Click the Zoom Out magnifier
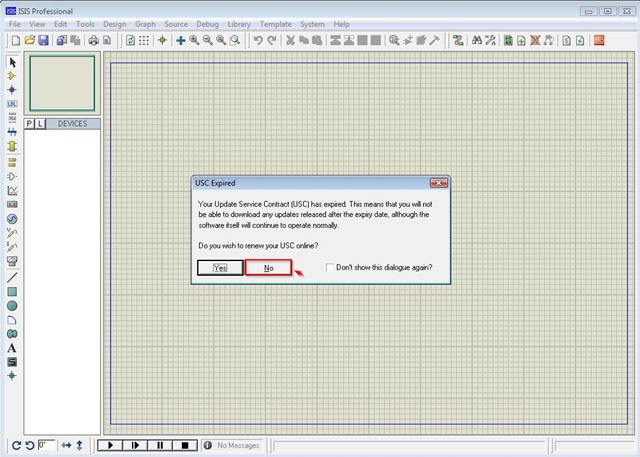 coord(208,40)
